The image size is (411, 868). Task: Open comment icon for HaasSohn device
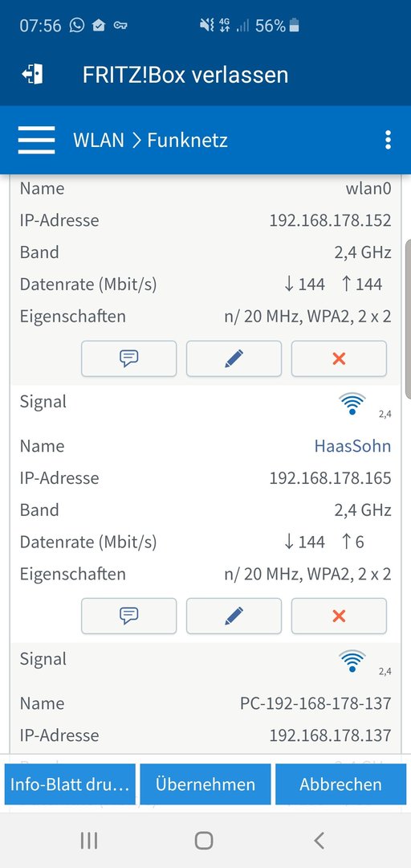coord(129,616)
